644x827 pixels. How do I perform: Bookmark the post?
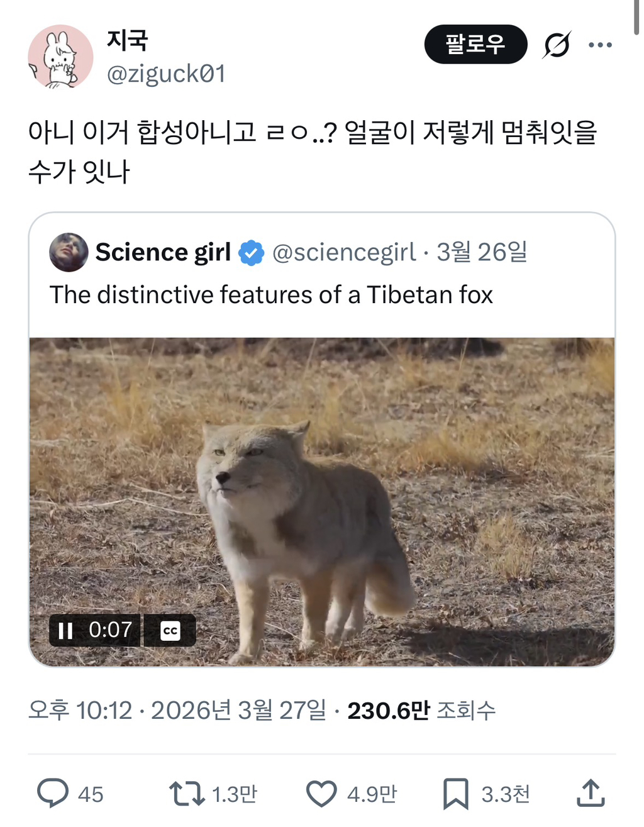point(458,794)
